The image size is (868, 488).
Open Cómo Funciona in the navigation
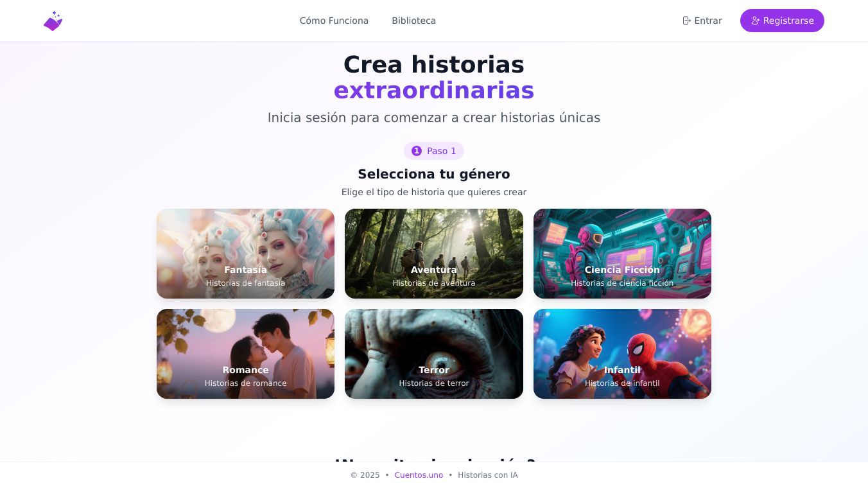334,21
